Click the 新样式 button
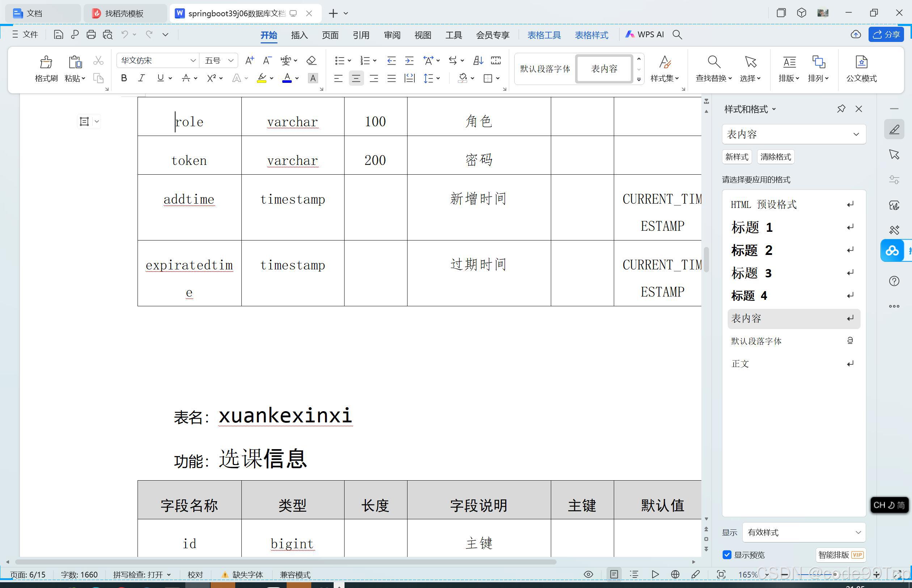912x588 pixels. point(736,157)
